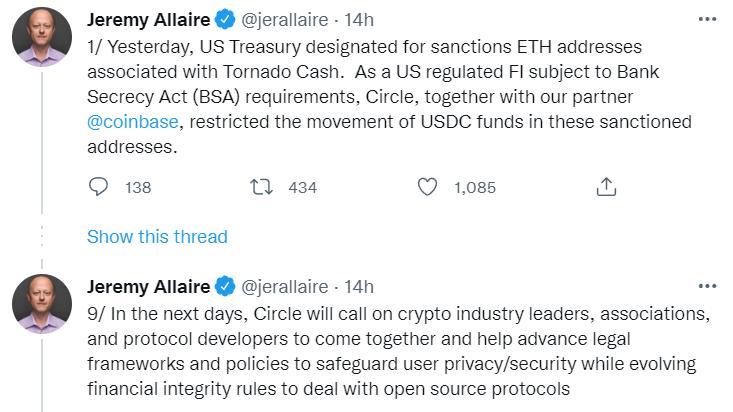Like the first tweet by Jeremy Allaire
Viewport: 733px width, 412px height.
[x=427, y=187]
